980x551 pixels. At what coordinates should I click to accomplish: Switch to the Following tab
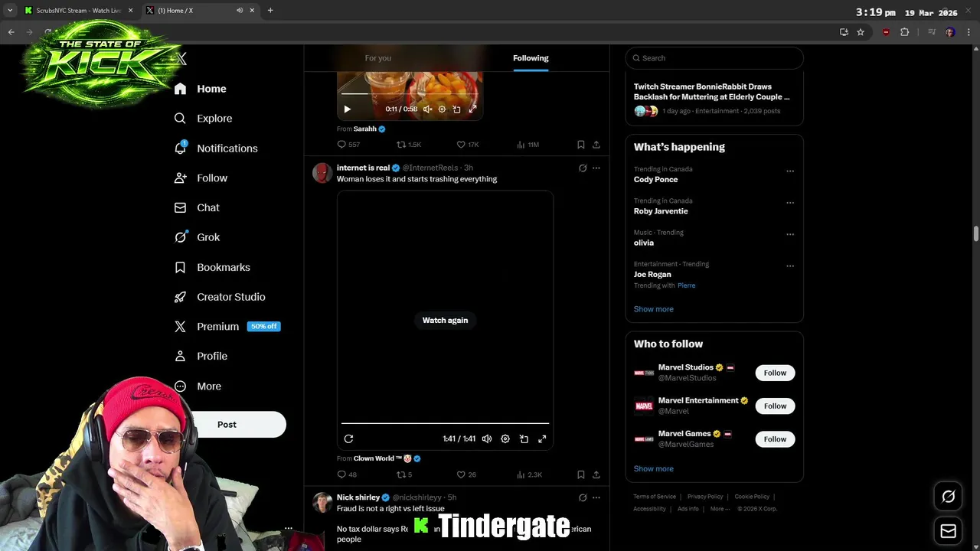(531, 58)
